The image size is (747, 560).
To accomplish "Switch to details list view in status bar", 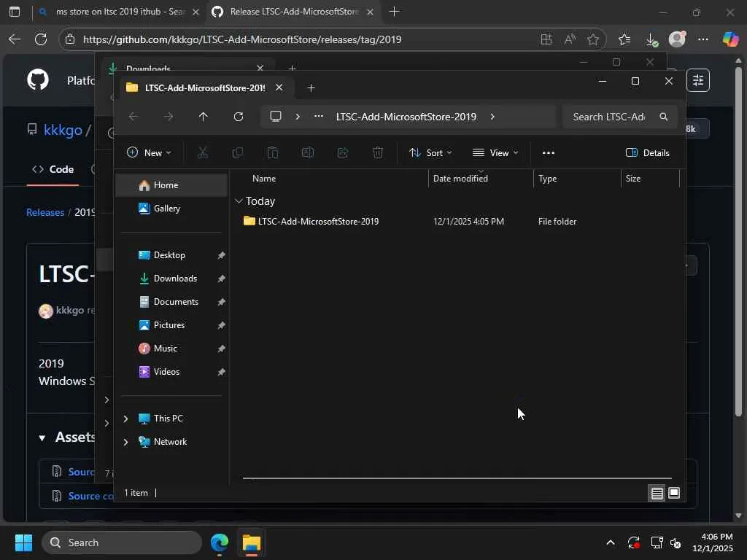I will coord(657,494).
